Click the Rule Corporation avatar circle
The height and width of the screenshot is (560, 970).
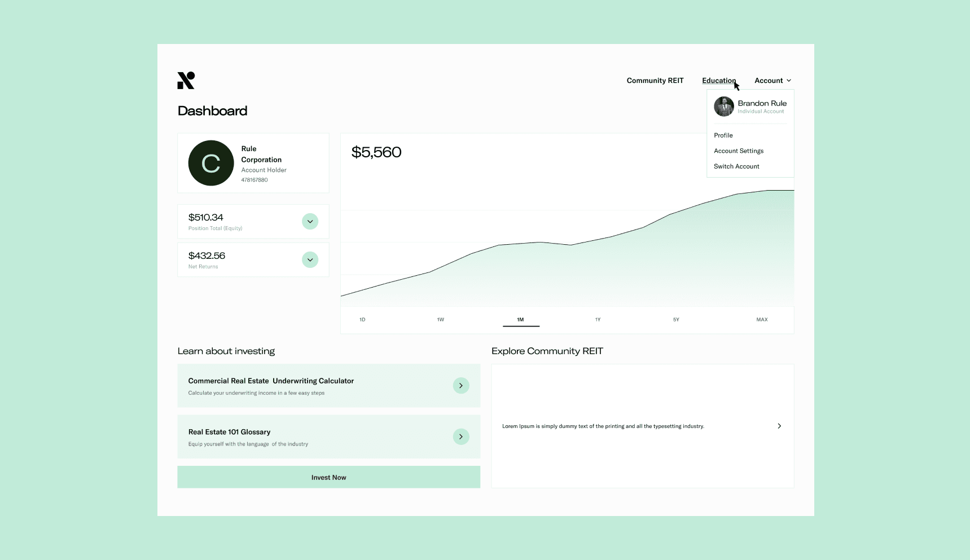[x=211, y=163]
